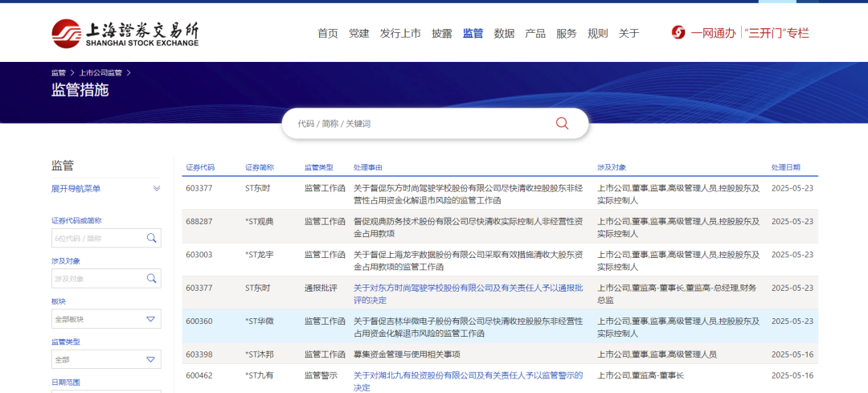The height and width of the screenshot is (393, 868).
Task: Open the 一网通办 link
Action: [713, 33]
